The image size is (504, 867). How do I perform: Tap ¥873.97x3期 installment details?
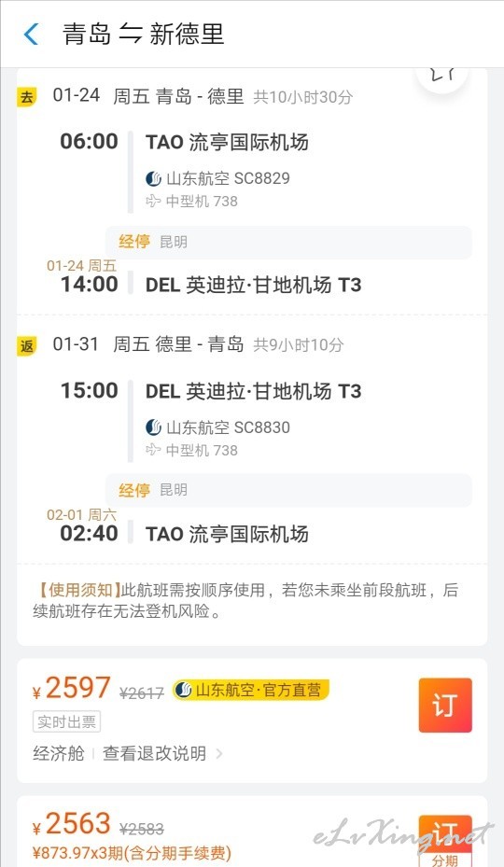pyautogui.click(x=132, y=853)
